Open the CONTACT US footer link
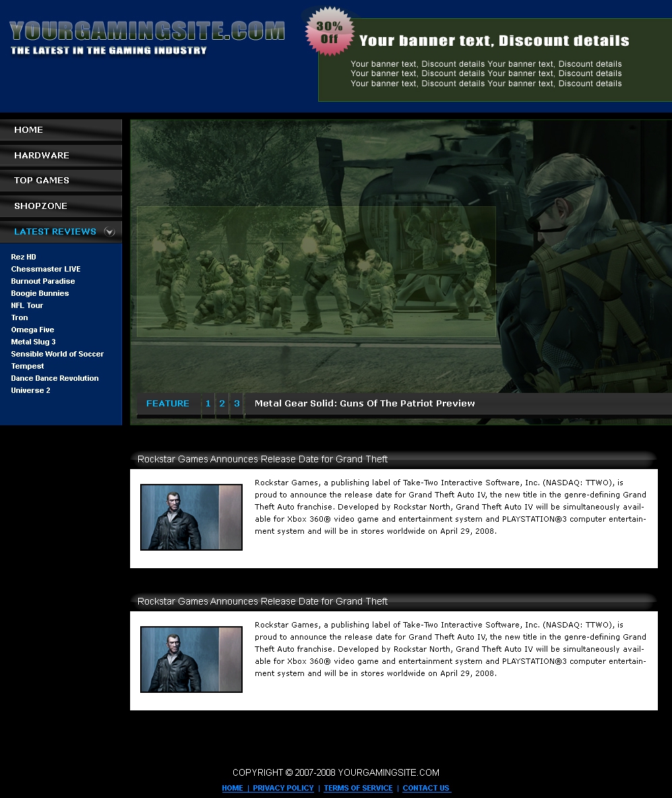 click(426, 789)
